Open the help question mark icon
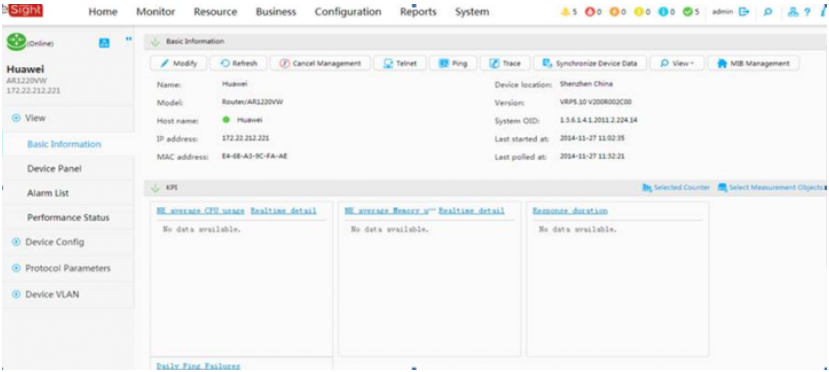The image size is (829, 372). (807, 12)
